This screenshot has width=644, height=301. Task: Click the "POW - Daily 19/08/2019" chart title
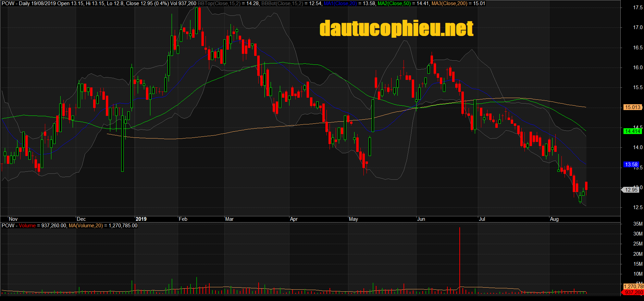29,3
